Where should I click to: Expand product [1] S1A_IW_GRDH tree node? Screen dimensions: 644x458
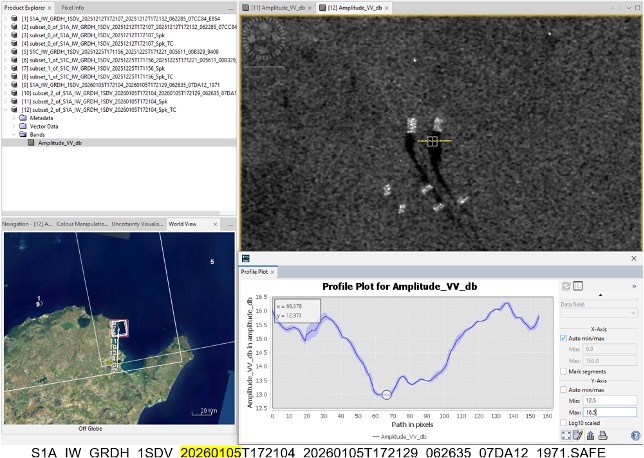point(6,18)
